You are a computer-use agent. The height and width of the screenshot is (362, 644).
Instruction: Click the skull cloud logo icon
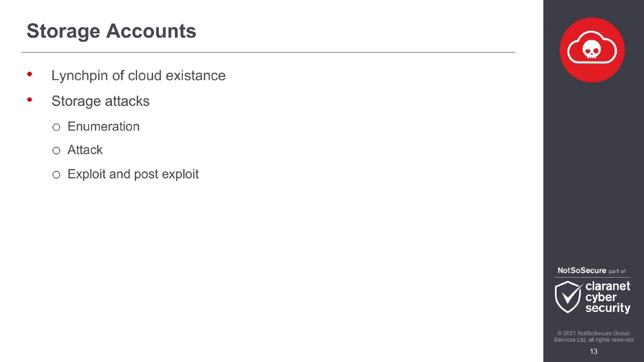[x=592, y=49]
